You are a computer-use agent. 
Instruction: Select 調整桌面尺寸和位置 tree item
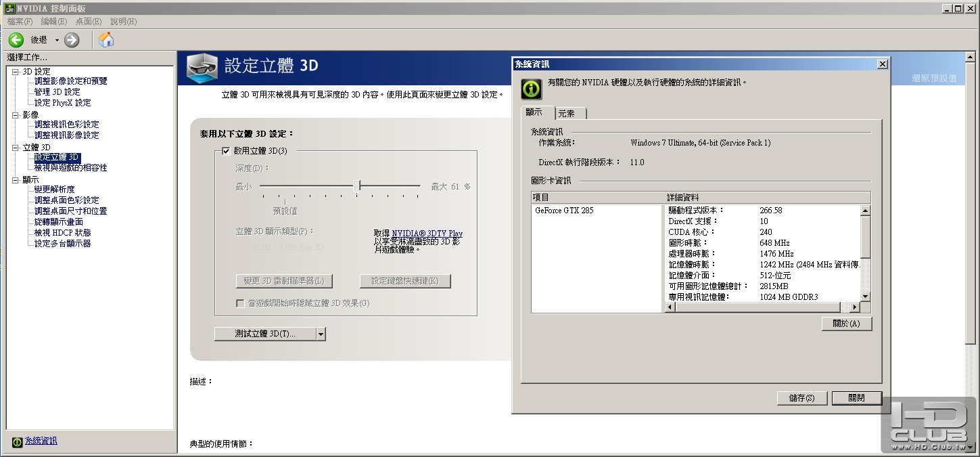(x=71, y=211)
